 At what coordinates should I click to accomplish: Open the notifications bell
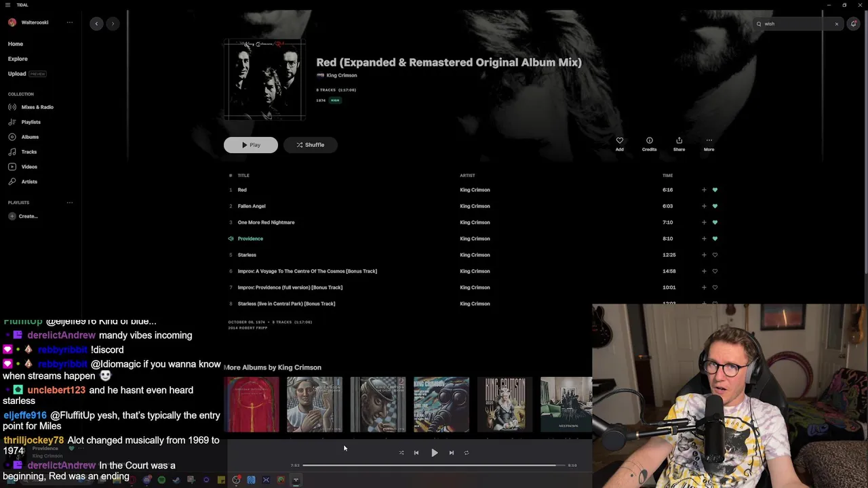coord(853,24)
